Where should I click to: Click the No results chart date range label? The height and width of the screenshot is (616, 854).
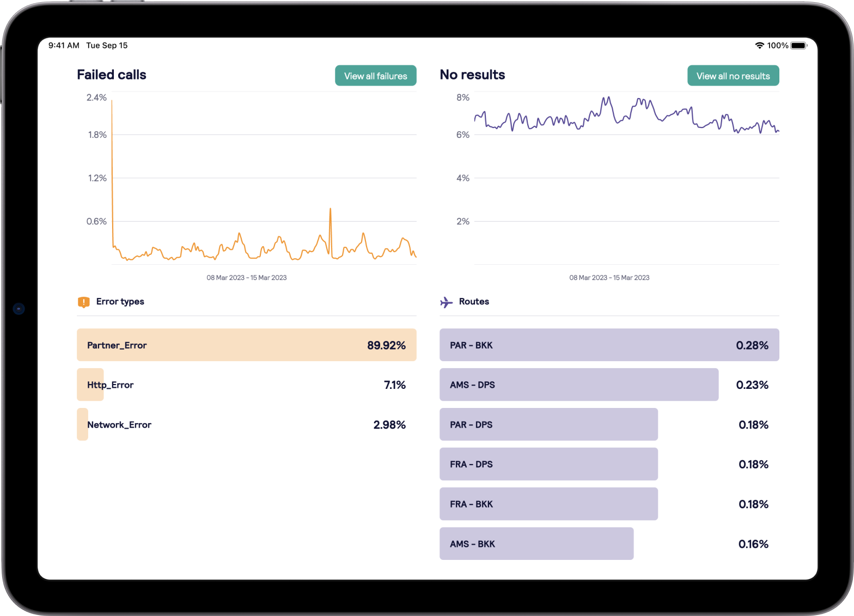[x=609, y=278]
